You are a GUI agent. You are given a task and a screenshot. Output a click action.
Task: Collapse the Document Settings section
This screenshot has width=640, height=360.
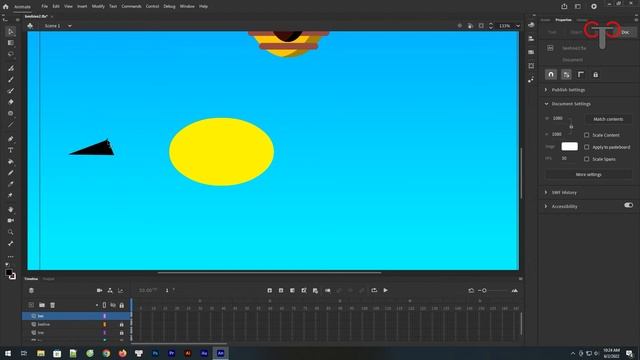(546, 104)
